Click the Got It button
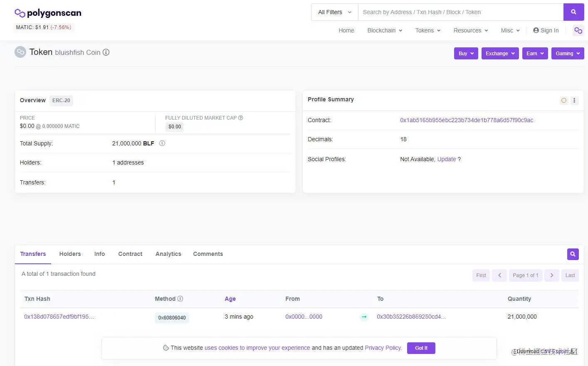Viewport: 588px width, 366px height. (421, 348)
